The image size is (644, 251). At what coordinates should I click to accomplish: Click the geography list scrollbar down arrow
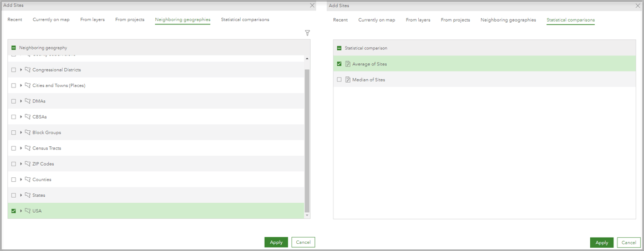(307, 216)
